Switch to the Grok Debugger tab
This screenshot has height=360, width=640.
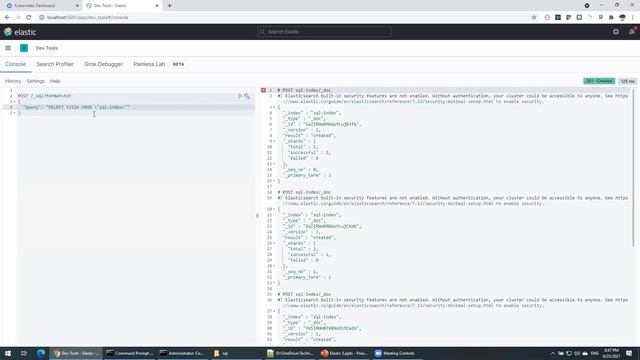(103, 64)
